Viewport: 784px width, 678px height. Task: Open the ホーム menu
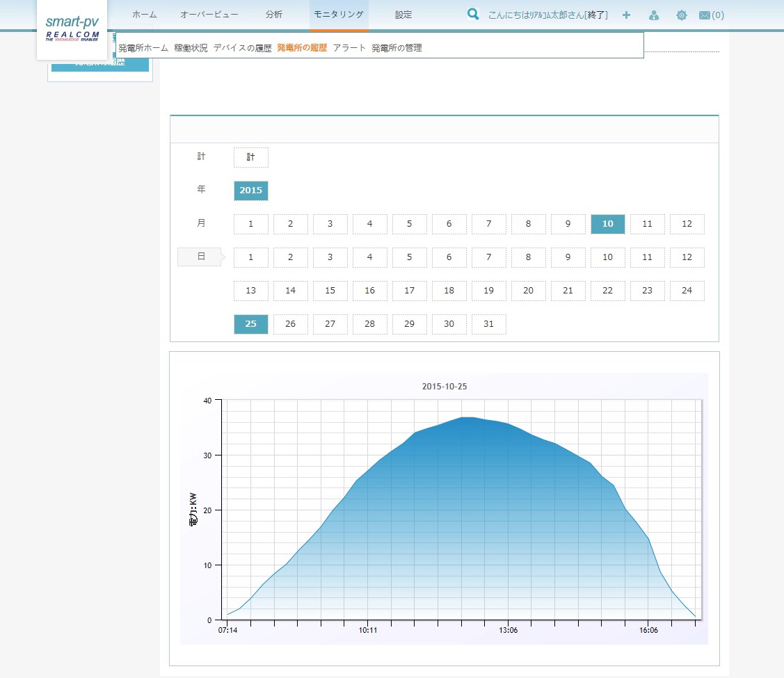coord(145,15)
